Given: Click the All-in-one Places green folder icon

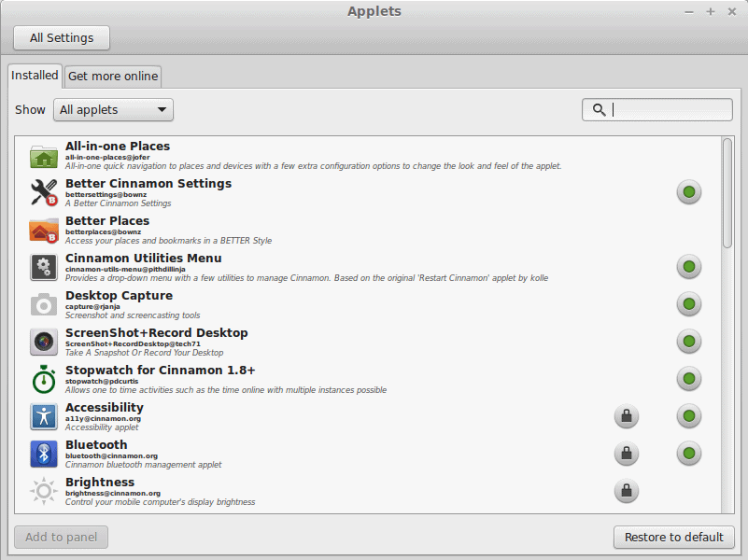Looking at the screenshot, I should click(43, 156).
